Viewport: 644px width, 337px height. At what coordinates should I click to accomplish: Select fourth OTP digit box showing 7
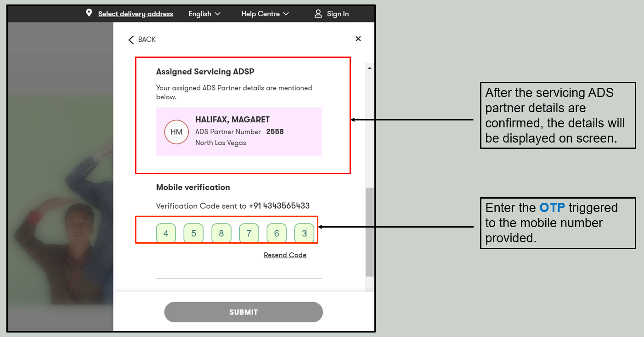249,234
